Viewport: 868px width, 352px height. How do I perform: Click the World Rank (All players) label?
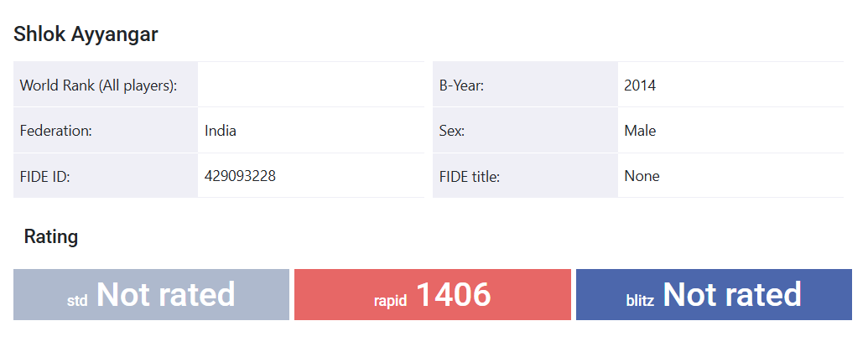coord(98,85)
